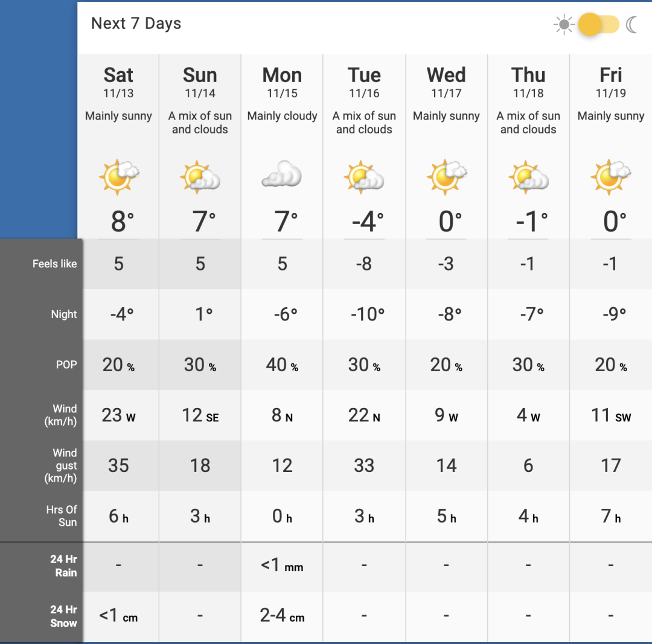Click Monday's 40 % POP value
This screenshot has height=644, width=652.
(282, 365)
